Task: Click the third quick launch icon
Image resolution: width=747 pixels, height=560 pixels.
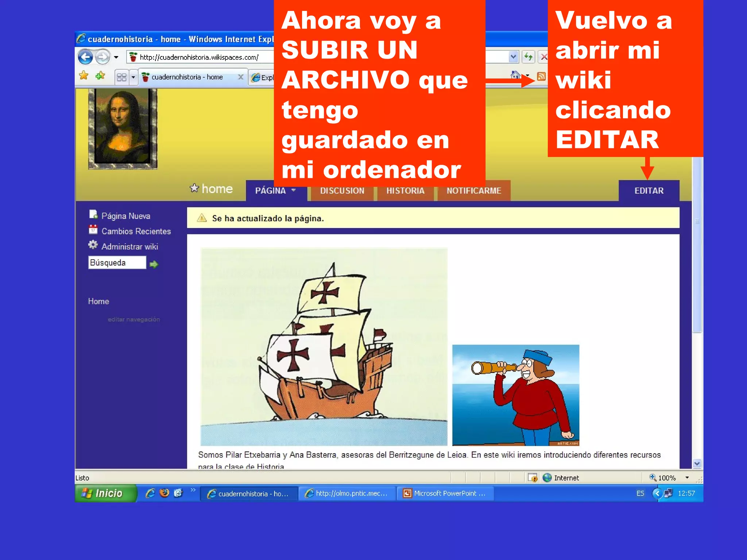Action: click(x=178, y=493)
